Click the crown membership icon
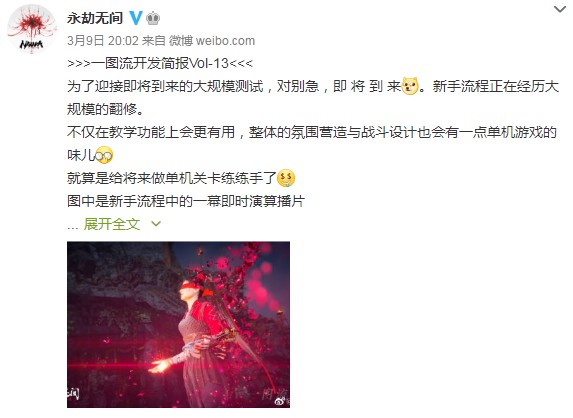 pos(153,18)
